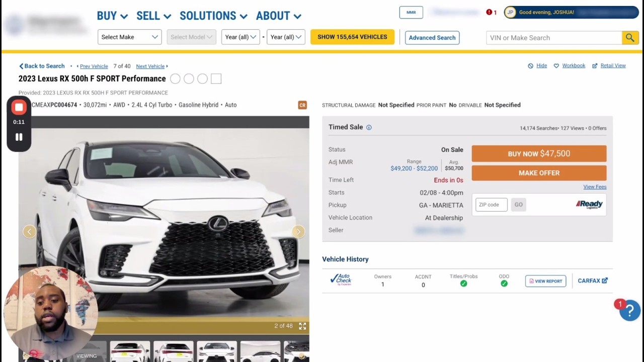Focus the ZIP code input field
Viewport: 644px width, 362px height.
pyautogui.click(x=492, y=205)
